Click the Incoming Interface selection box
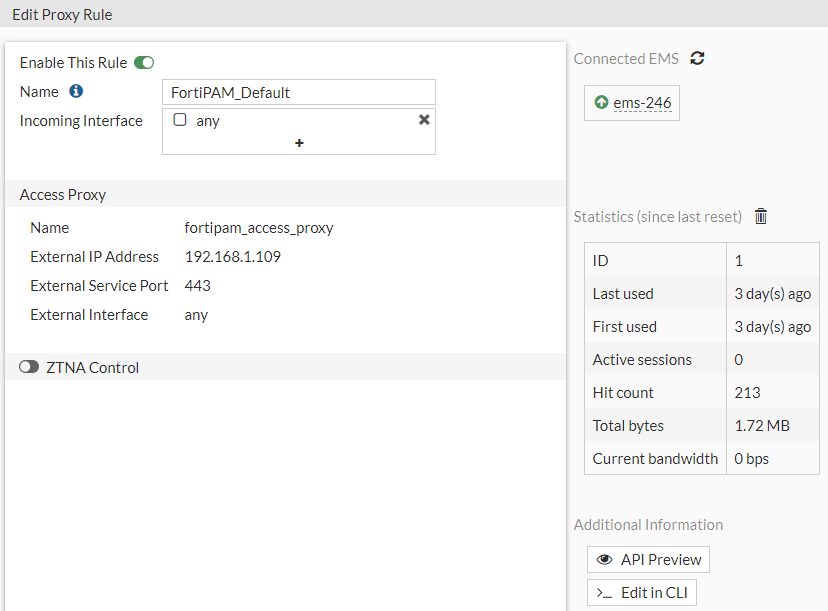Screen dimensions: 828x611 tap(298, 130)
